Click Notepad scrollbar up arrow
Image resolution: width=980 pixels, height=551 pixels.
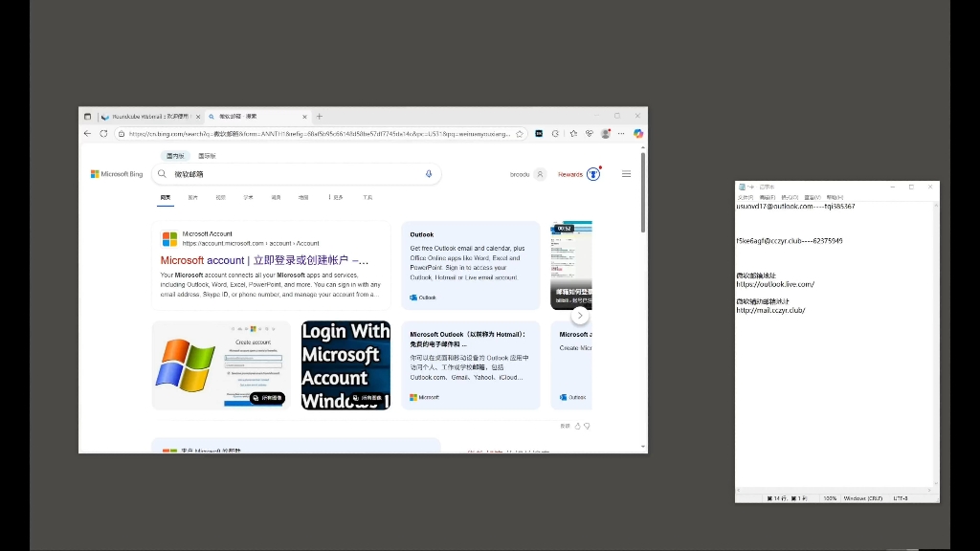click(936, 206)
